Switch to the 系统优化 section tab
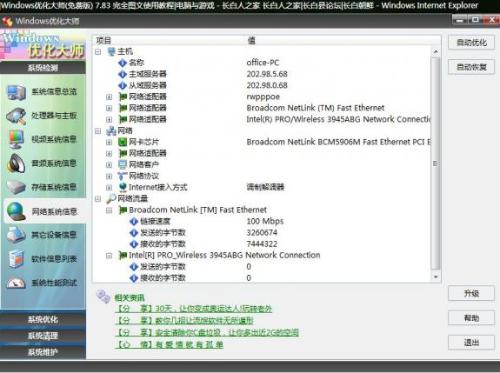The height and width of the screenshot is (373, 500). 43,320
